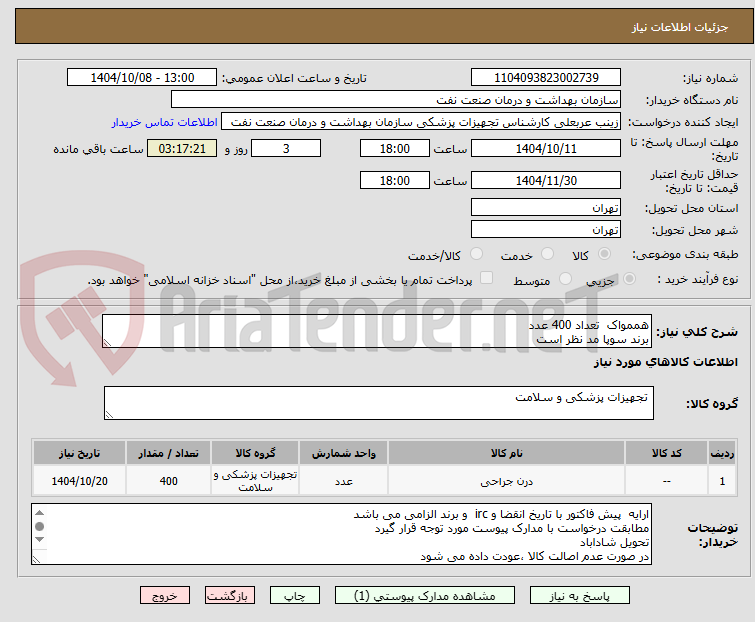Click the resize grip of گروه کالا box
Viewport: 755px width, 622px height.
[x=109, y=415]
